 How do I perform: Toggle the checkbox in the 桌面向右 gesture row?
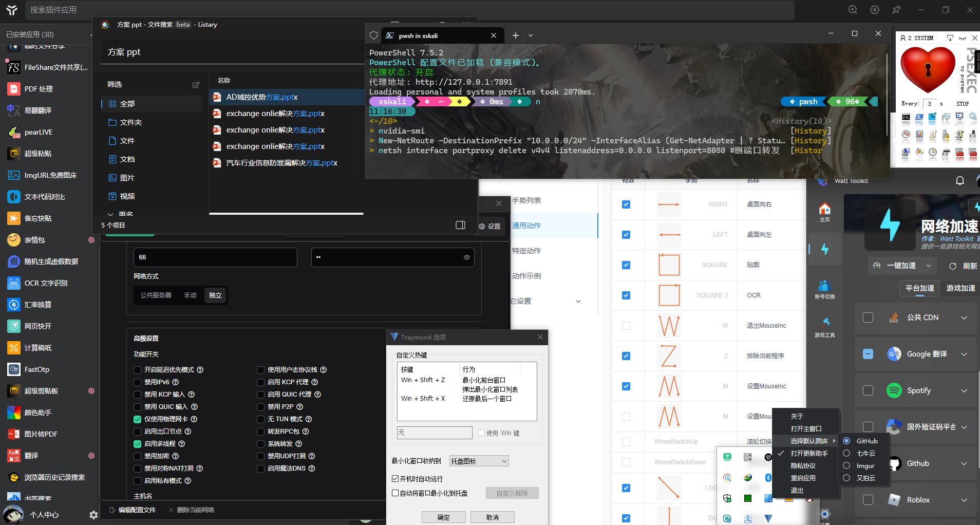click(x=626, y=204)
